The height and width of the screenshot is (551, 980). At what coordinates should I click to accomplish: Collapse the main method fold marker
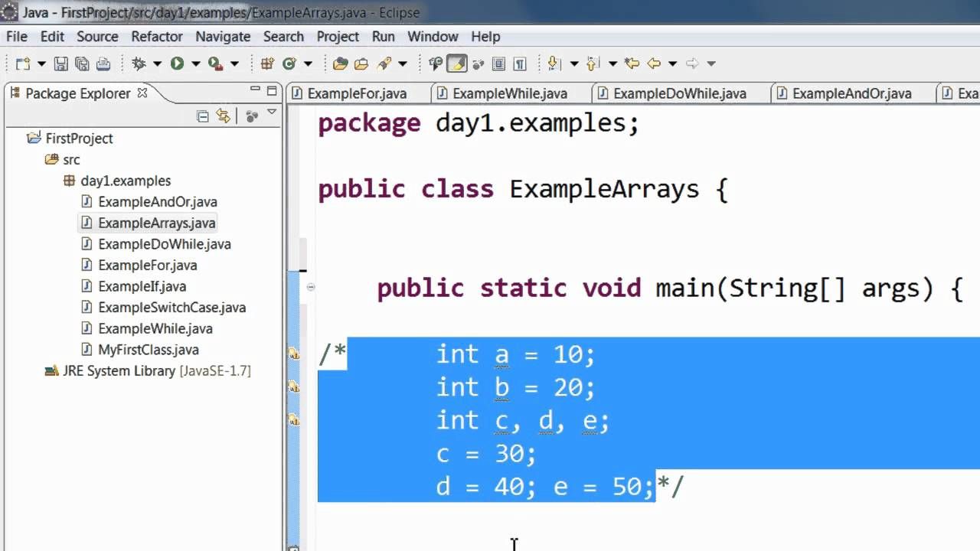310,287
